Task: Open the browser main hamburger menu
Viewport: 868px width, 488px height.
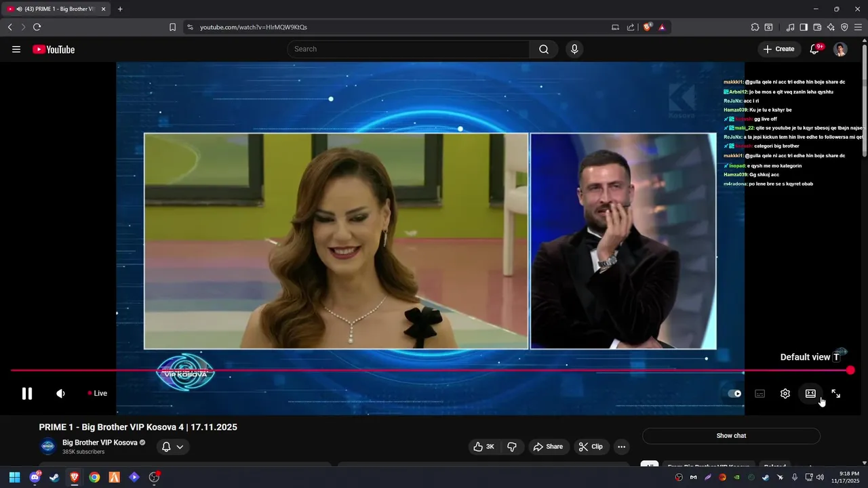Action: [x=858, y=27]
